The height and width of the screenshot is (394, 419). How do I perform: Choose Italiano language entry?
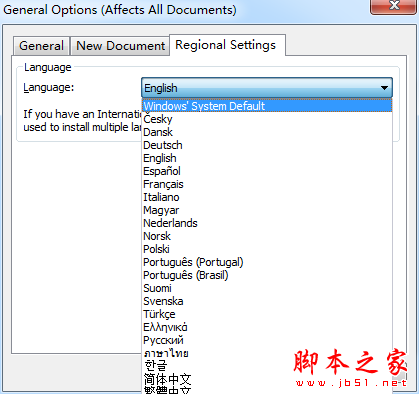(267, 197)
